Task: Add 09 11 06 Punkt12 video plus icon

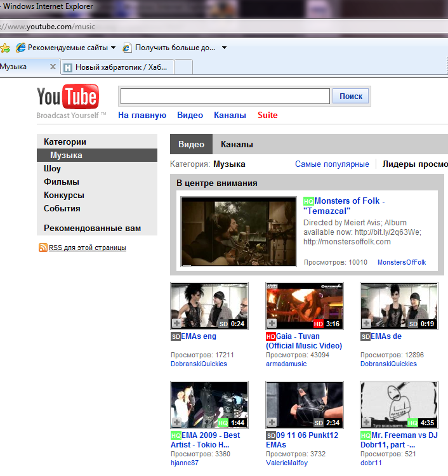Action: (x=272, y=422)
